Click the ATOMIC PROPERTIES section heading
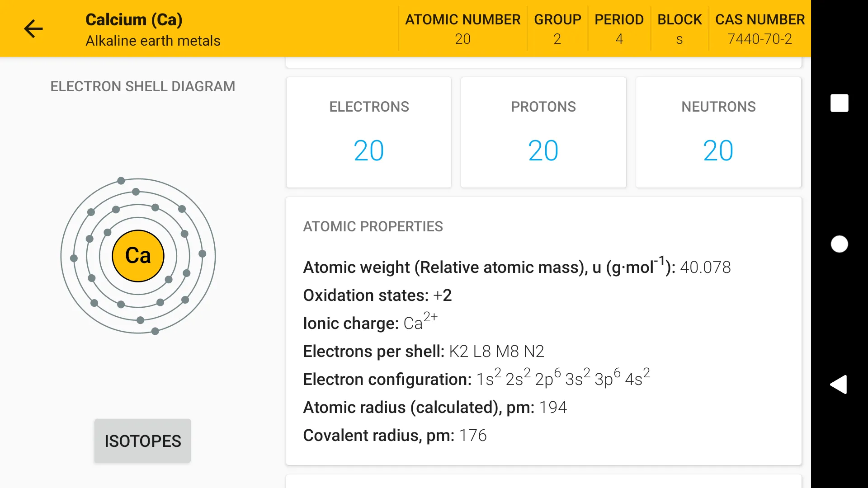The height and width of the screenshot is (488, 868). point(373,226)
